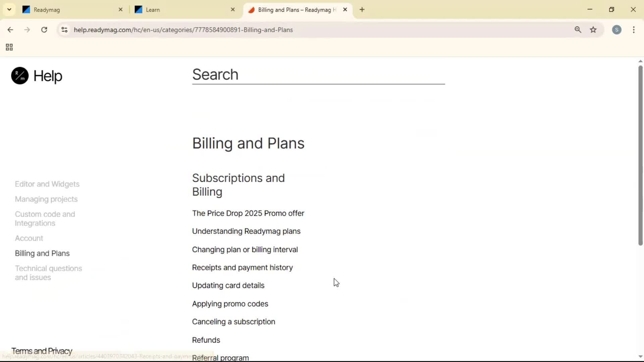644x362 pixels.
Task: Click the forward navigation arrow
Action: pyautogui.click(x=27, y=29)
